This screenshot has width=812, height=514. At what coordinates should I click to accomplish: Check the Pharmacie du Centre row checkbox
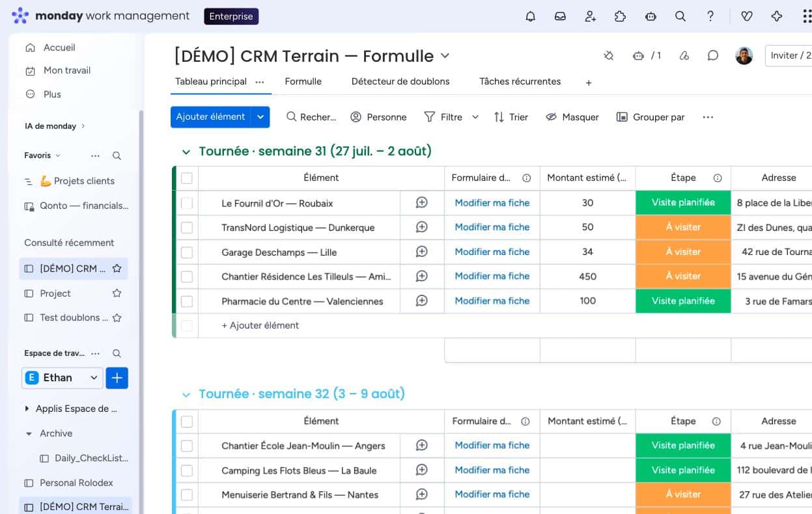[x=187, y=301]
